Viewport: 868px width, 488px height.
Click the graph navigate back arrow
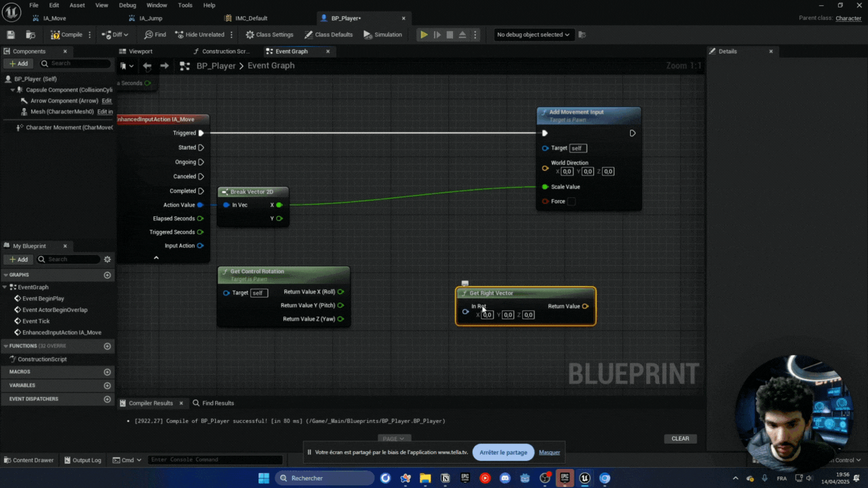click(147, 66)
